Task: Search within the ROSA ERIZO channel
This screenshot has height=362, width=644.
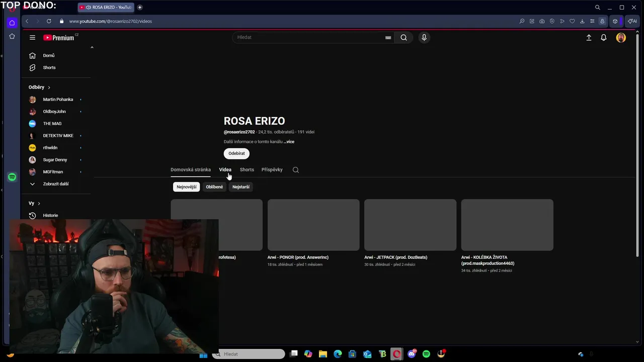Action: (296, 170)
